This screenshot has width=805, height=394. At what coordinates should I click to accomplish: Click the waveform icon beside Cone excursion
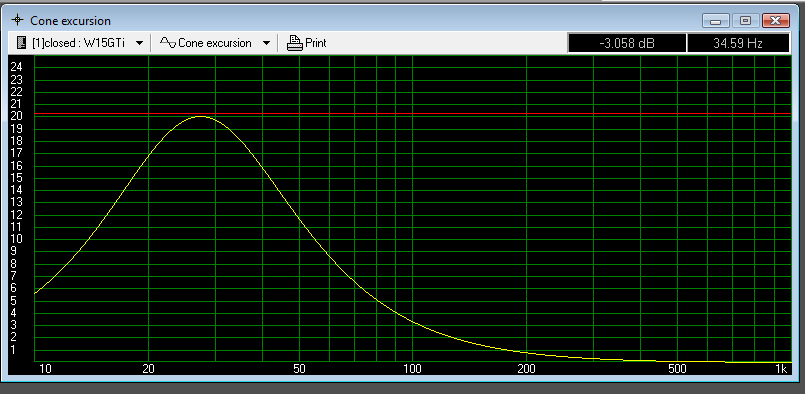click(x=168, y=43)
